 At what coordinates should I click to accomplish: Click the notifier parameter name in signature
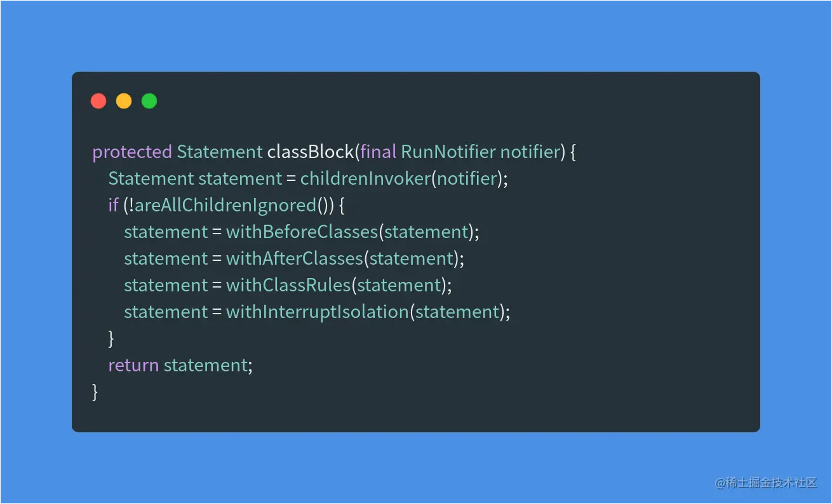pyautogui.click(x=530, y=152)
